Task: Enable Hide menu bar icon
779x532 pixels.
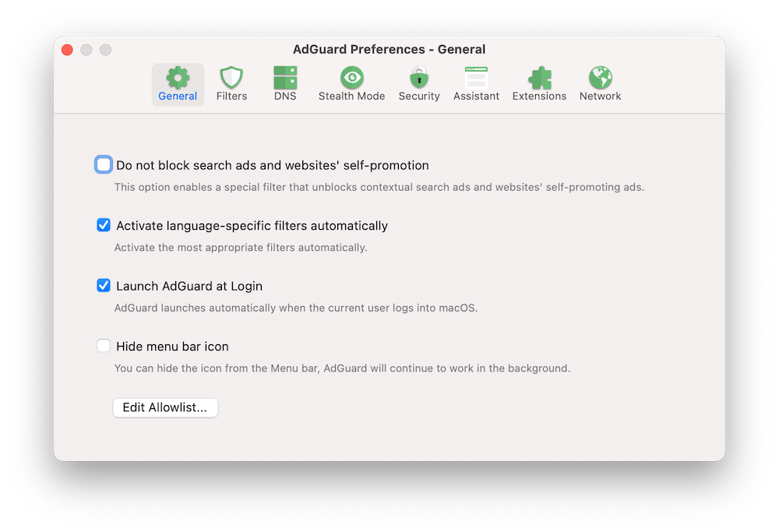Action: pos(104,345)
